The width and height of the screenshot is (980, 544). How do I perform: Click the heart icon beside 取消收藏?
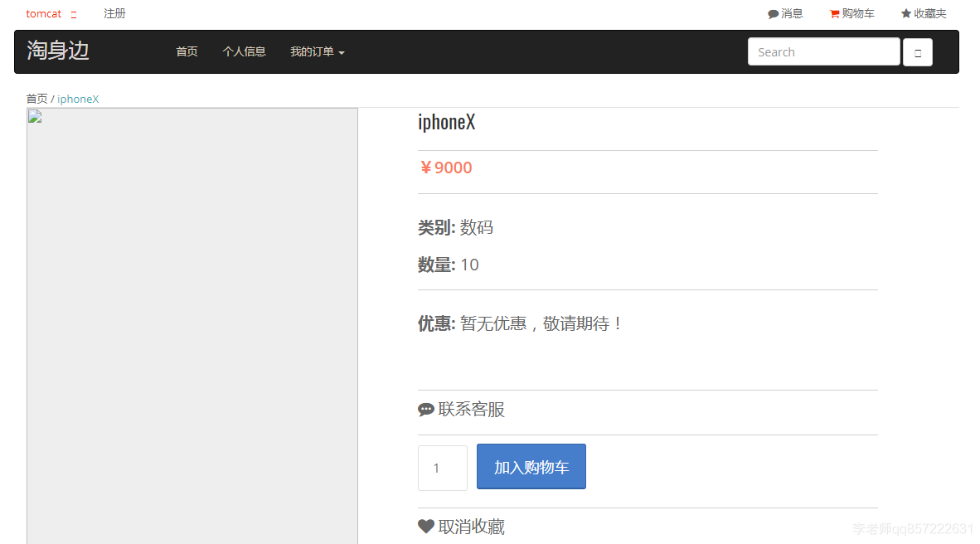425,526
